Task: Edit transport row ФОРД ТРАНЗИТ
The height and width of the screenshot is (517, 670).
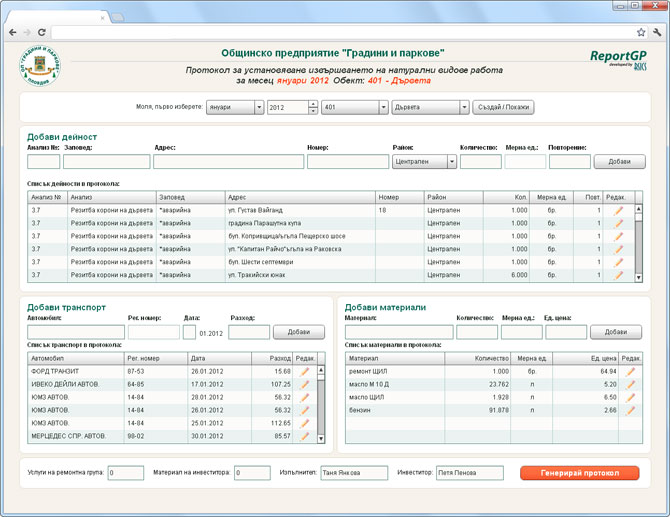Action: (x=305, y=372)
